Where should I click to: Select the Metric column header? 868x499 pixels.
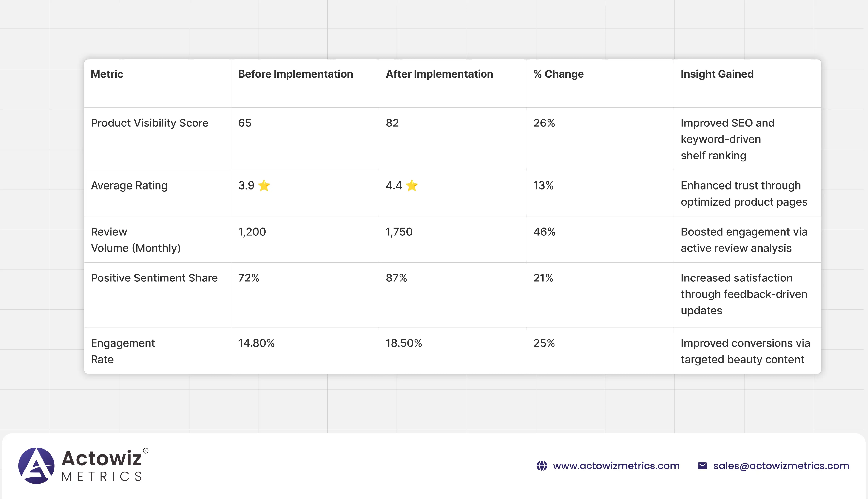click(107, 74)
